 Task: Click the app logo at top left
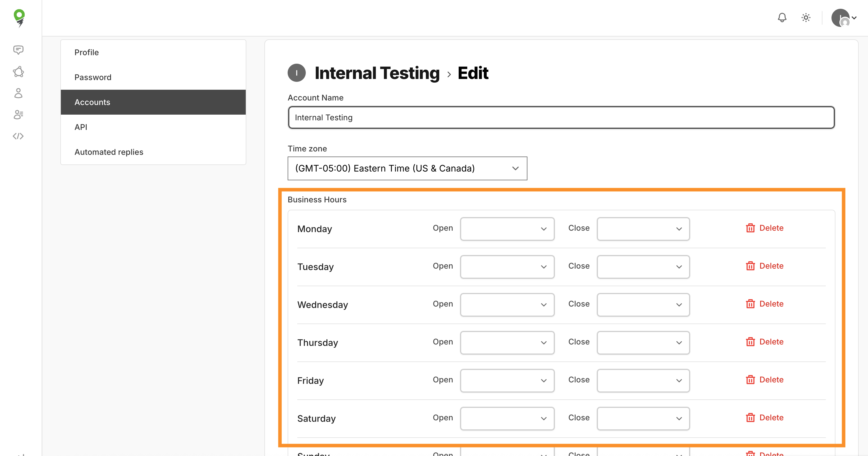coord(20,18)
